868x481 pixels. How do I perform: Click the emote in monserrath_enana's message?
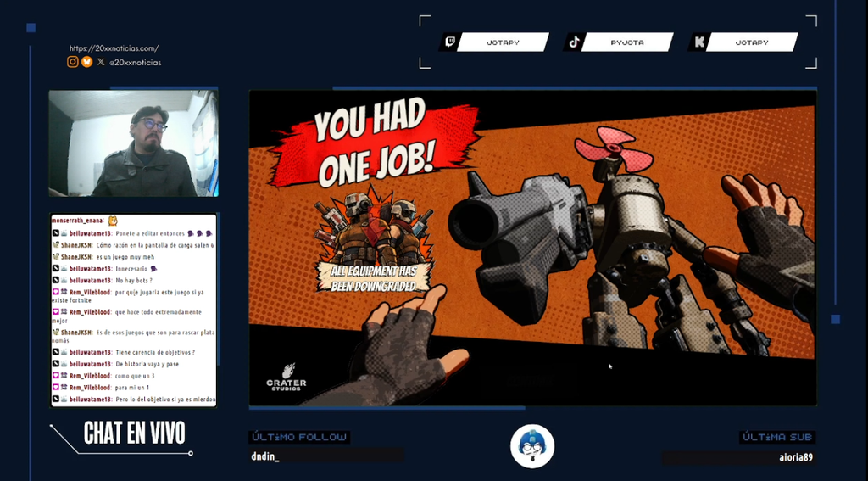click(113, 221)
